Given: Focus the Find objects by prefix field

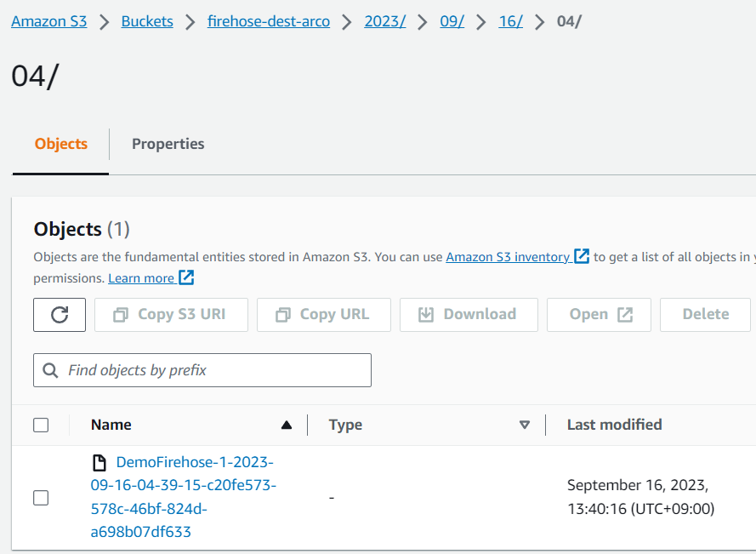Looking at the screenshot, I should [x=202, y=370].
